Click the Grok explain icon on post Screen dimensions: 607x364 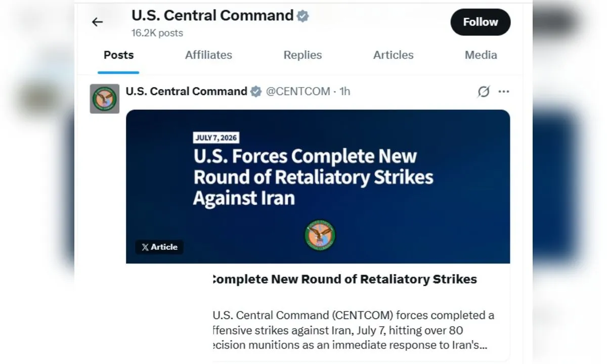point(484,92)
